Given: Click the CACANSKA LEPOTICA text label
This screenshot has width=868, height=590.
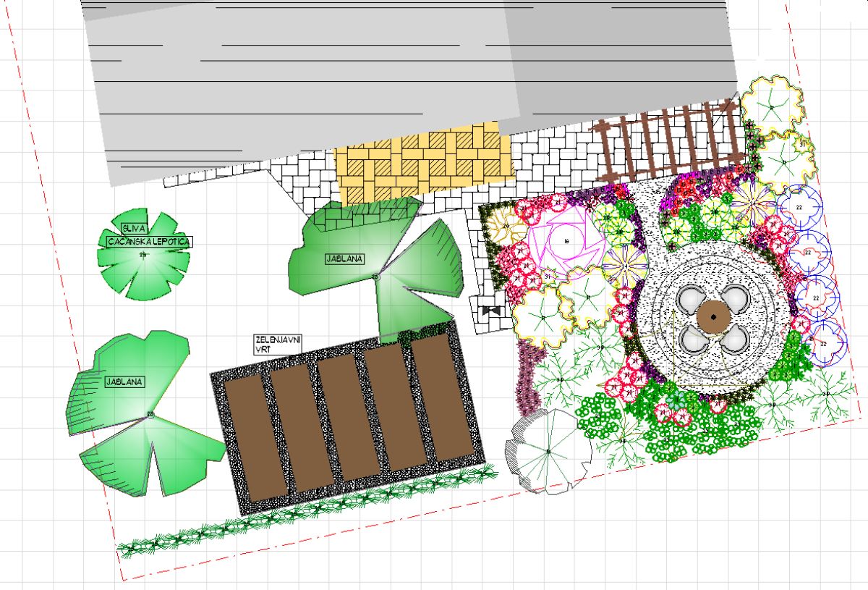Looking at the screenshot, I should click(x=150, y=242).
